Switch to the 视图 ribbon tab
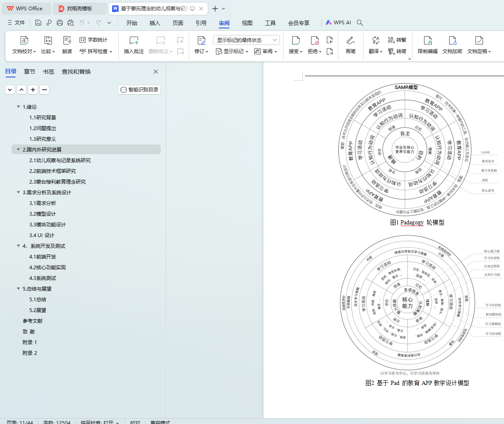 (x=247, y=23)
